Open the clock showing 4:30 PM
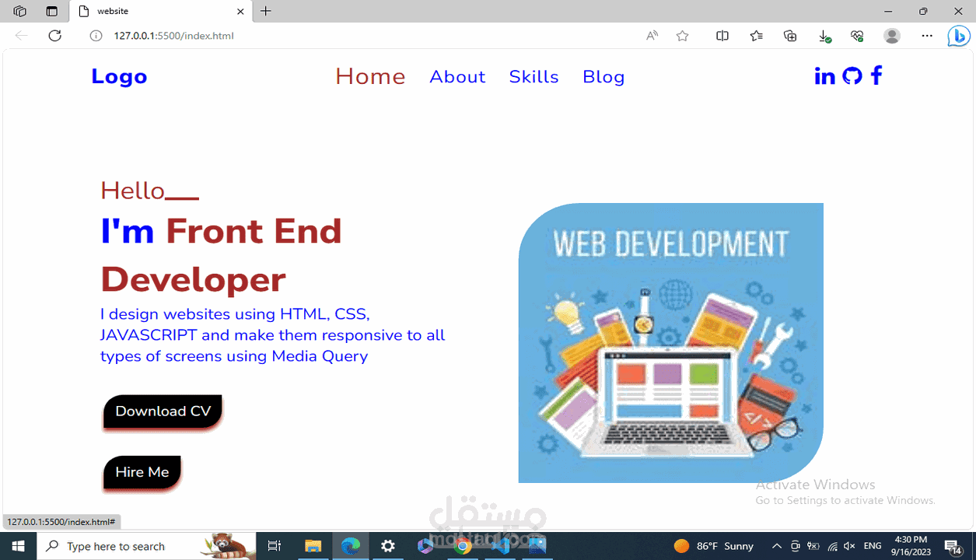The height and width of the screenshot is (560, 976). point(911,546)
